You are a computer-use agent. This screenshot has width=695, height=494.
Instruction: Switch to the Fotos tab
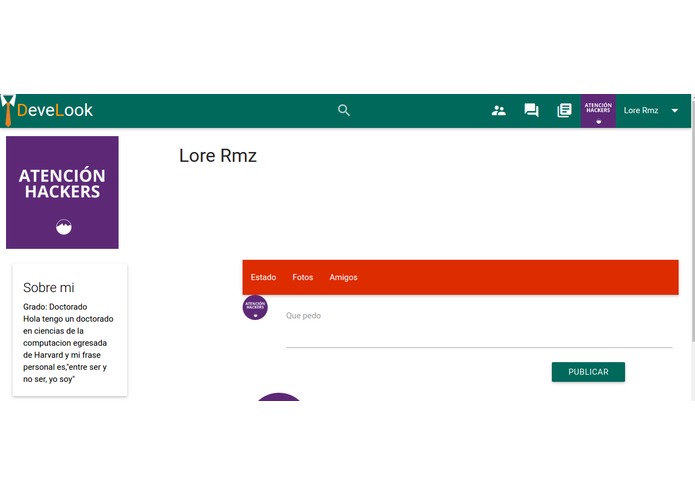point(303,277)
